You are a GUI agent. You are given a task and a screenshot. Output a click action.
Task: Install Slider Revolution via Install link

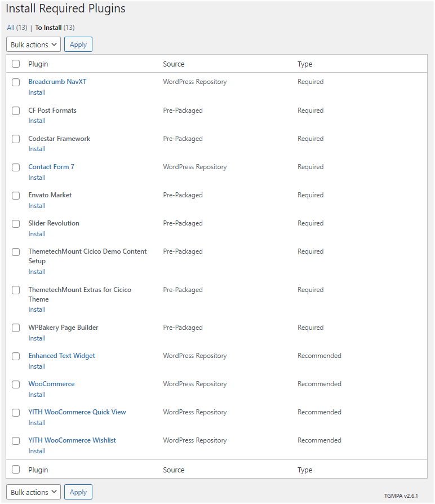click(x=37, y=235)
